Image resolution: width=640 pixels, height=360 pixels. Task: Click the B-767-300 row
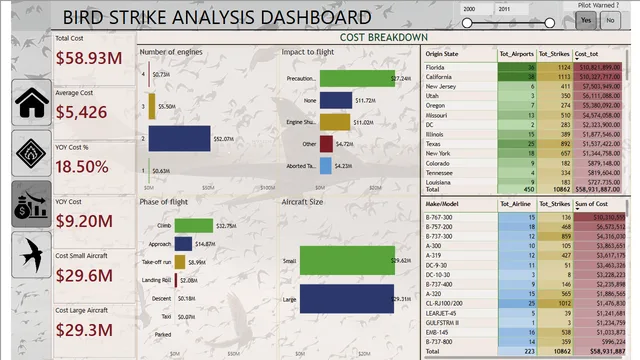524,218
